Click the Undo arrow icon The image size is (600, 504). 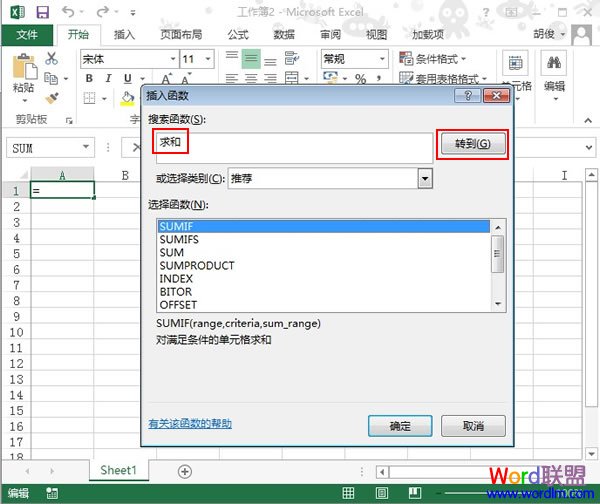point(68,12)
